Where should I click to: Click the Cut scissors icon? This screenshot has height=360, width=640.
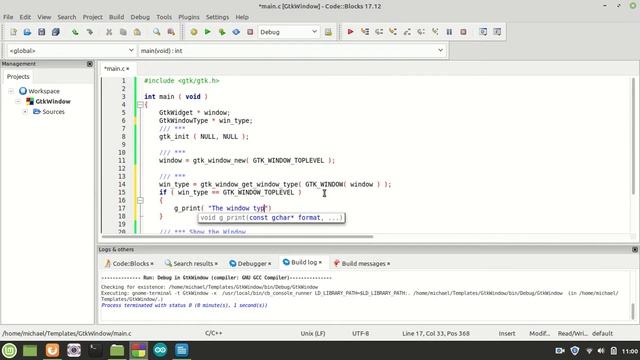[x=109, y=32]
